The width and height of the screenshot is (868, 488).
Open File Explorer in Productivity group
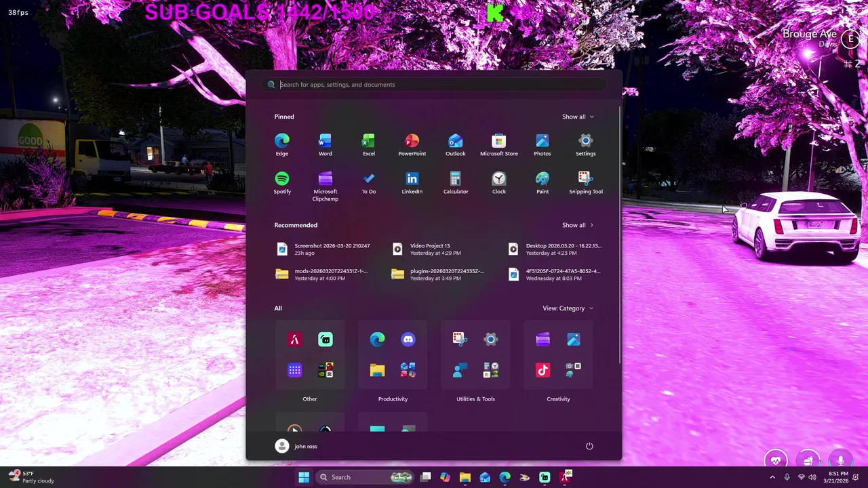[x=378, y=370]
